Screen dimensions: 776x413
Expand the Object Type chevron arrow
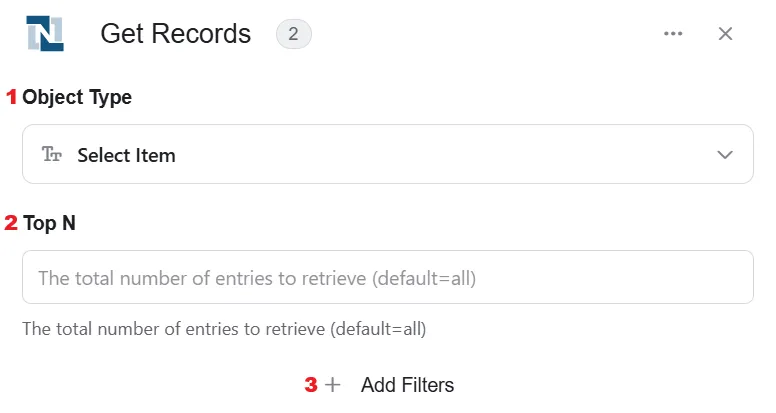pos(725,155)
